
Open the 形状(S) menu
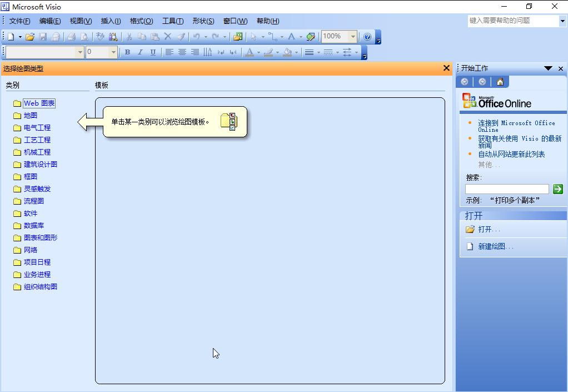pyautogui.click(x=203, y=21)
